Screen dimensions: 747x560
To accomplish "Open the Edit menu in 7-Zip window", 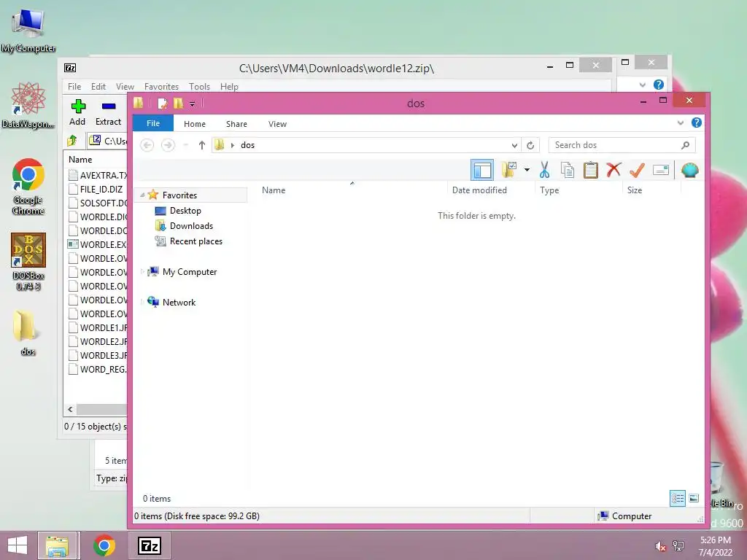I will (98, 86).
